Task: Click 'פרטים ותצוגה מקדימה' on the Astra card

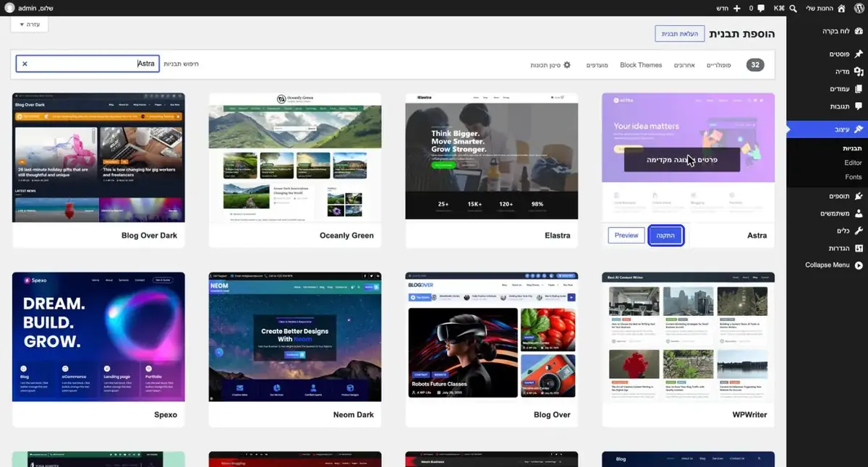Action: (x=682, y=160)
